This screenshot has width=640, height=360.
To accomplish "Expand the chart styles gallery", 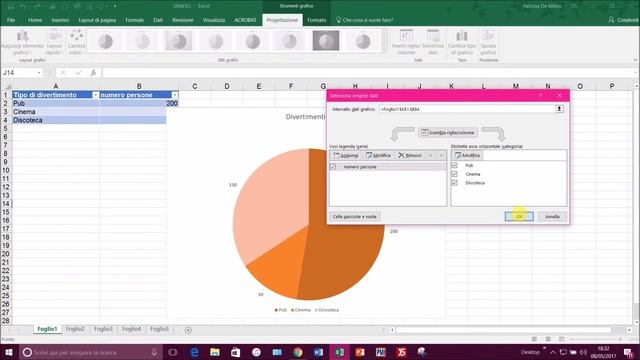I will pyautogui.click(x=384, y=50).
